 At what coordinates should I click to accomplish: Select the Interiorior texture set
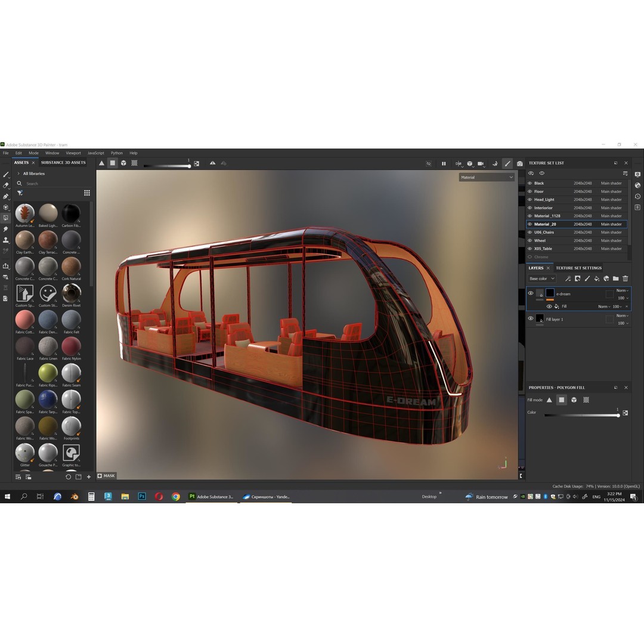tap(576, 208)
